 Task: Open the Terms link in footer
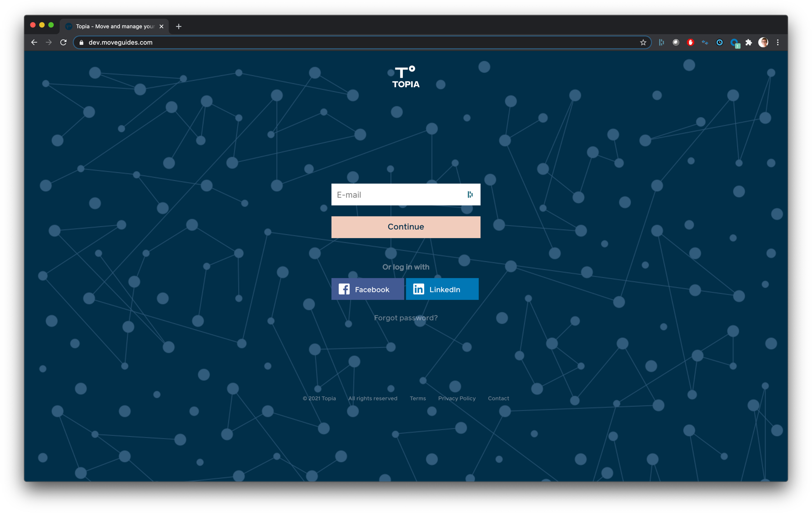point(418,398)
